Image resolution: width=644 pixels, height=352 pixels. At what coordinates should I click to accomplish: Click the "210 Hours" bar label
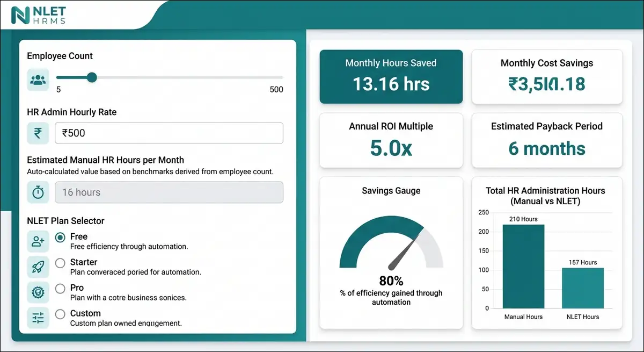523,219
